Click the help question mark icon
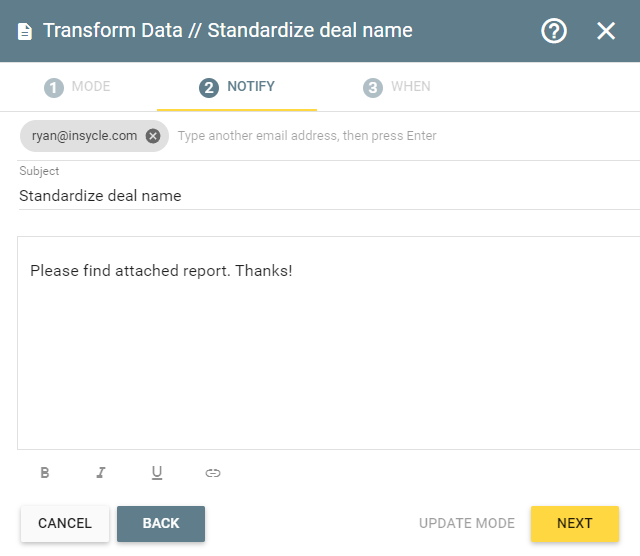 pos(553,31)
